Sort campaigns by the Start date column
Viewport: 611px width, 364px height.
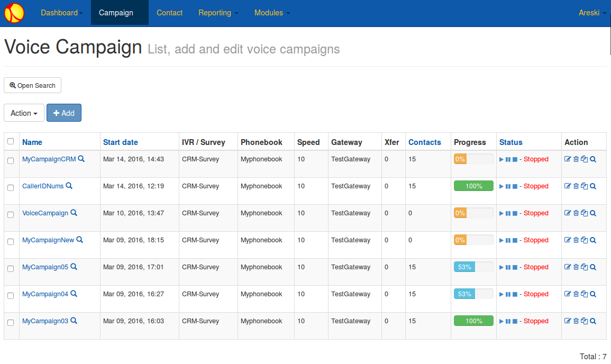(x=120, y=142)
